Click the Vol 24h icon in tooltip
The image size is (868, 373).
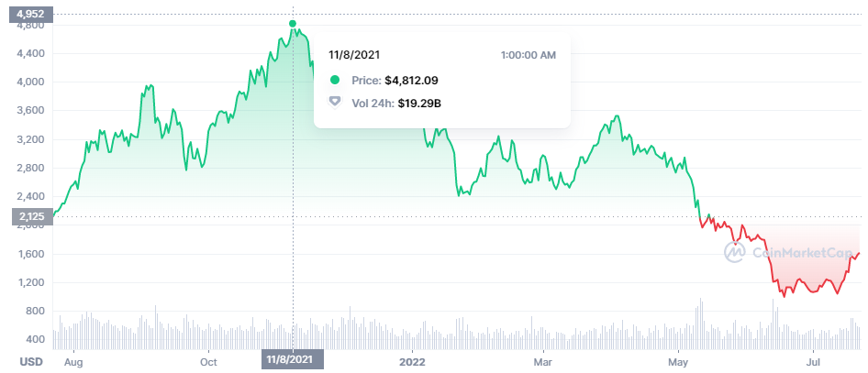click(x=335, y=104)
